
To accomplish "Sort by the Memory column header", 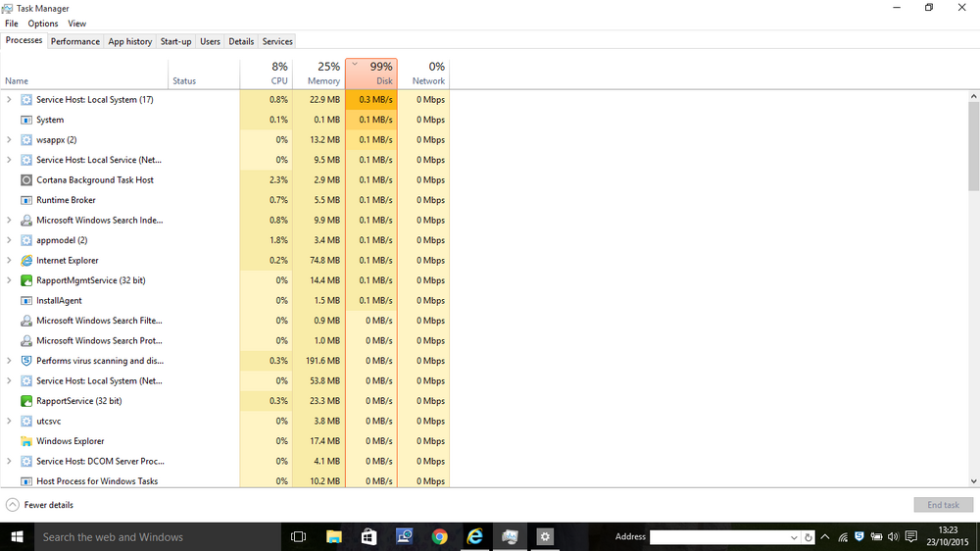I will [318, 74].
